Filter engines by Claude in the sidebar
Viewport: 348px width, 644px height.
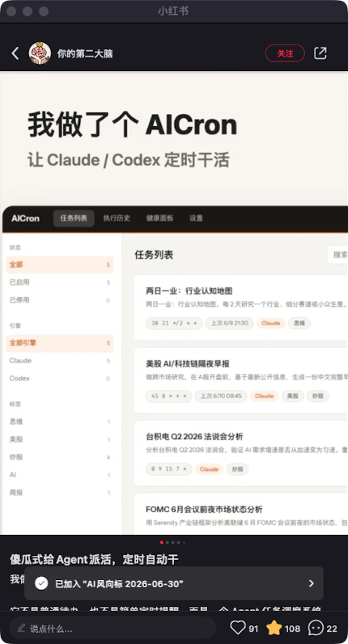click(60, 361)
